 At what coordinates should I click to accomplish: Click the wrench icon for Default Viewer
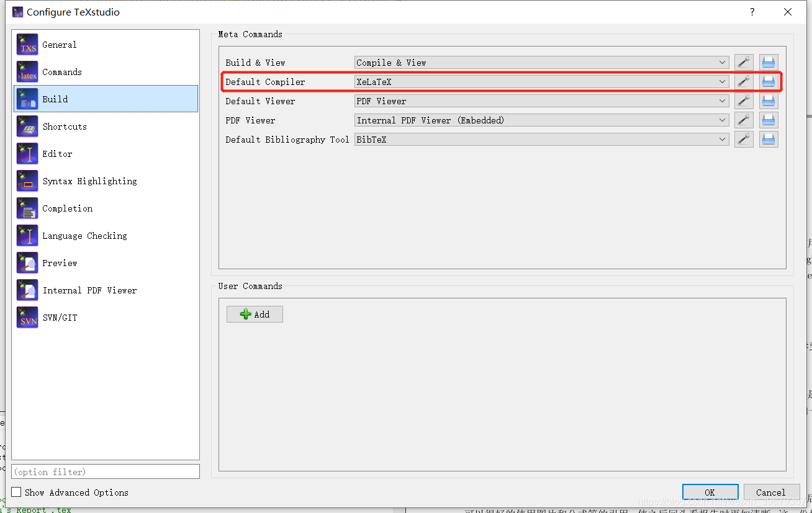click(744, 101)
